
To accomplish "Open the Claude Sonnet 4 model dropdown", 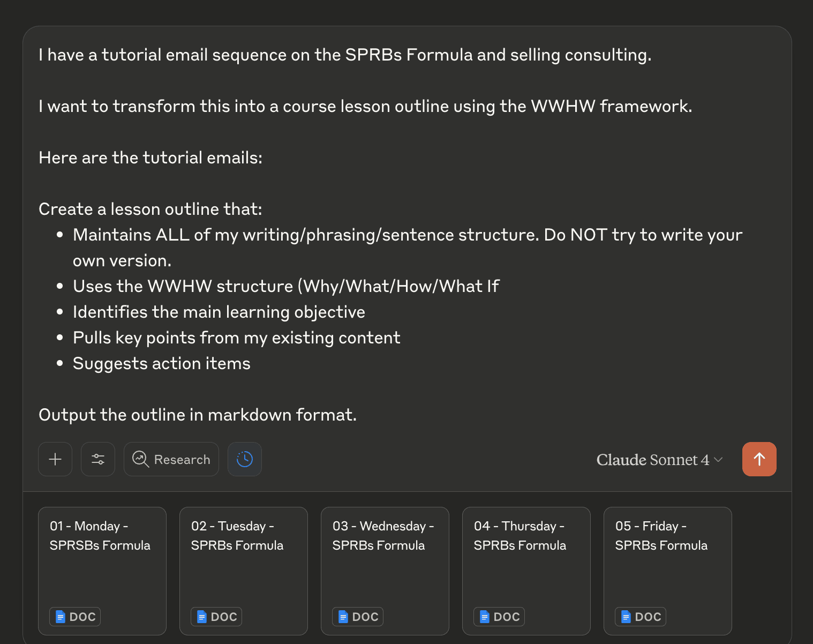I will (659, 460).
